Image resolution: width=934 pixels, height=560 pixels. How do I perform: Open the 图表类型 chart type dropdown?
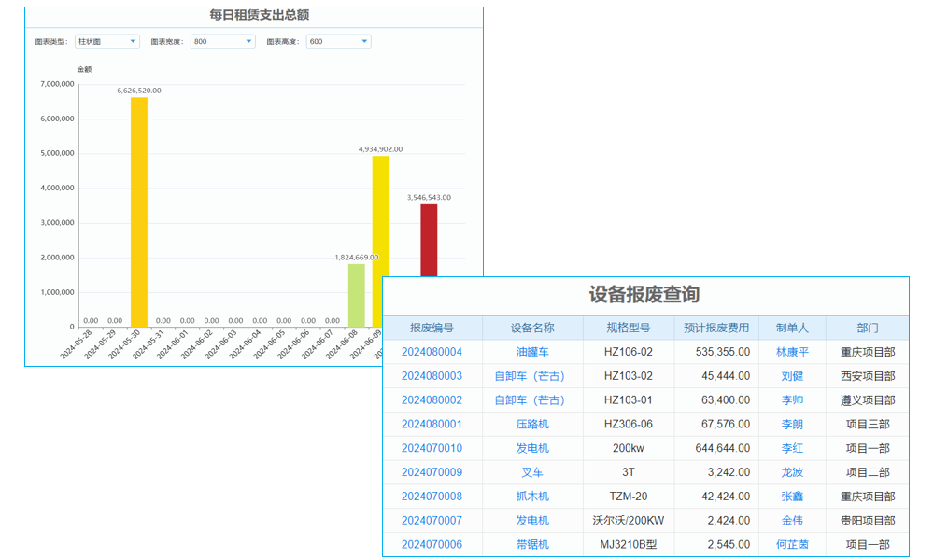point(108,41)
